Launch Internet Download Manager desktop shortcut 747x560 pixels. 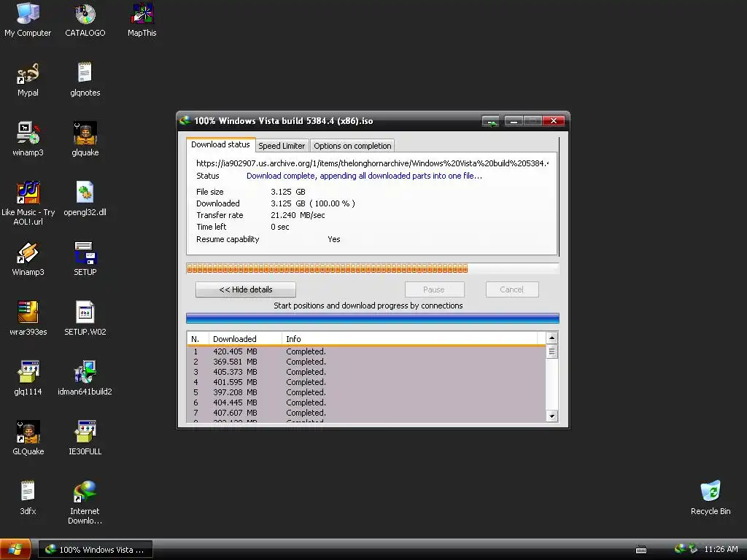tap(85, 502)
